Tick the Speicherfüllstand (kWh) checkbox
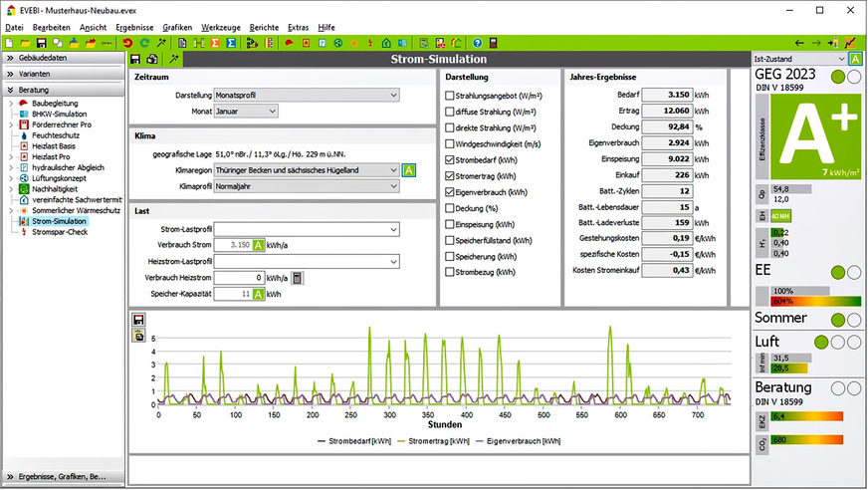Image resolution: width=868 pixels, height=490 pixels. coord(450,240)
